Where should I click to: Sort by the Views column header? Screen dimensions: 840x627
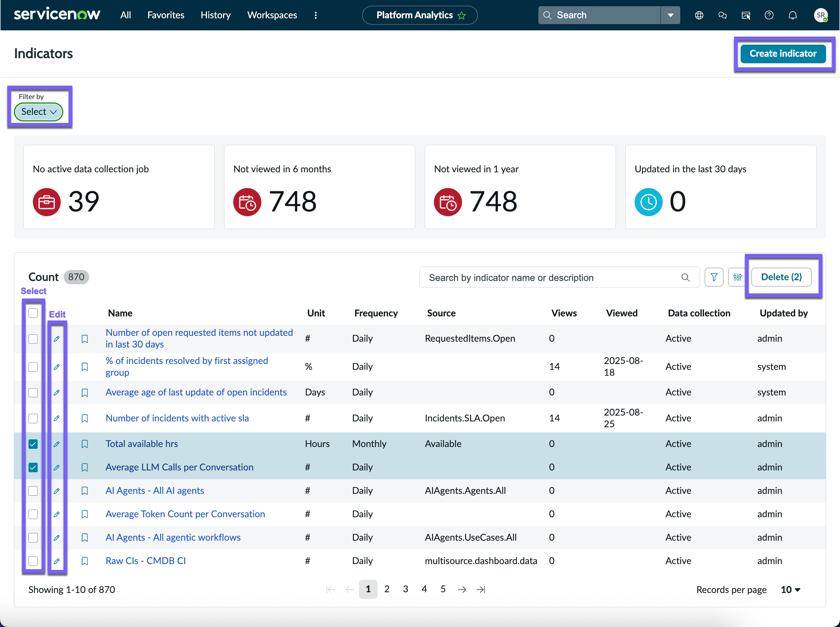tap(564, 313)
